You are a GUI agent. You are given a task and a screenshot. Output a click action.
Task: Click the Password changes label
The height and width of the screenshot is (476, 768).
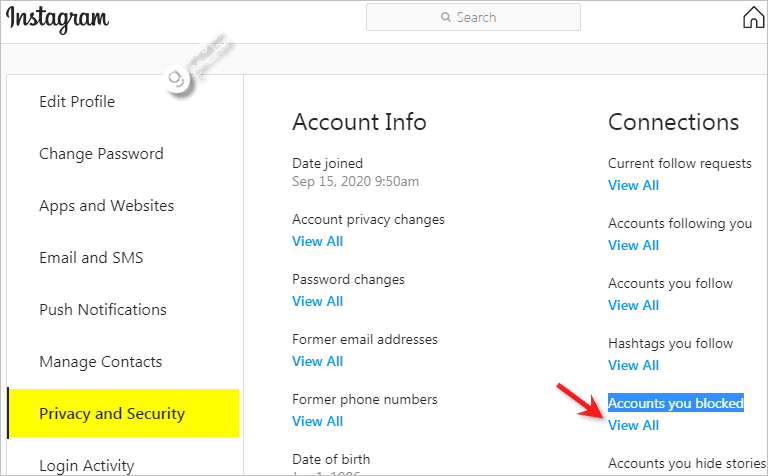348,280
